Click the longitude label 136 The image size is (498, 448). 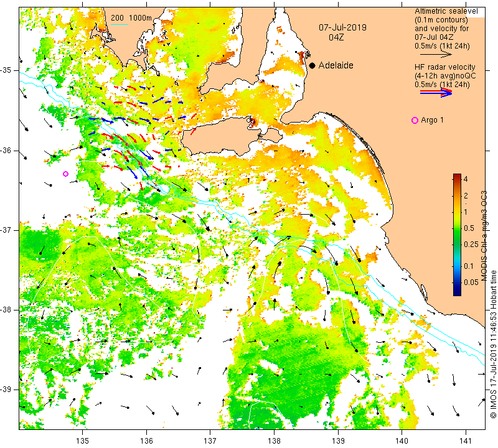(x=146, y=441)
